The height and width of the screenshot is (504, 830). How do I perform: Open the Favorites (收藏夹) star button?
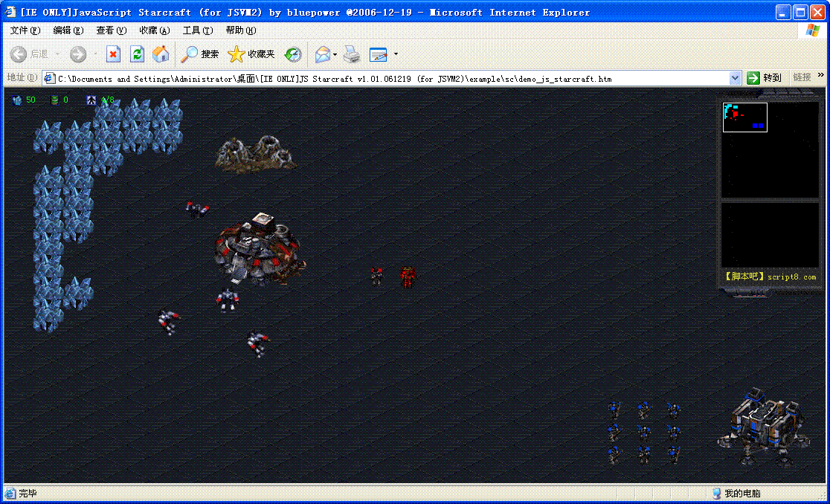pos(251,54)
